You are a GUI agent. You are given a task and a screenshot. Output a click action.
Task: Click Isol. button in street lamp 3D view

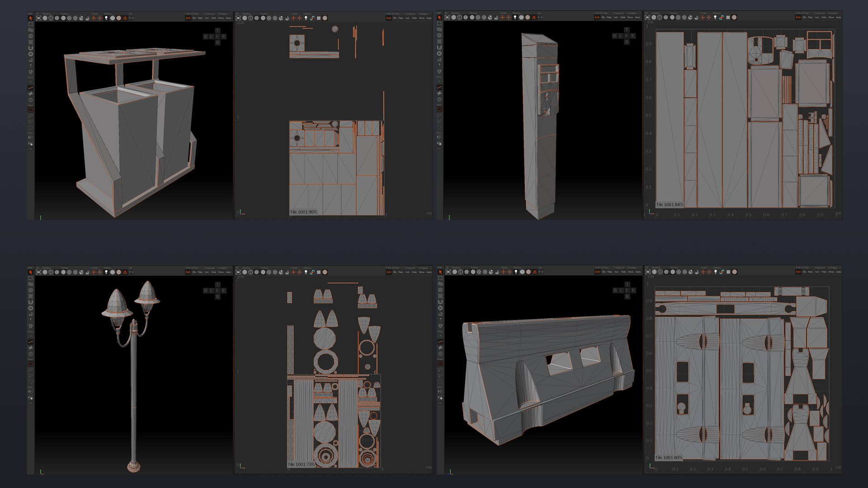pos(207,272)
